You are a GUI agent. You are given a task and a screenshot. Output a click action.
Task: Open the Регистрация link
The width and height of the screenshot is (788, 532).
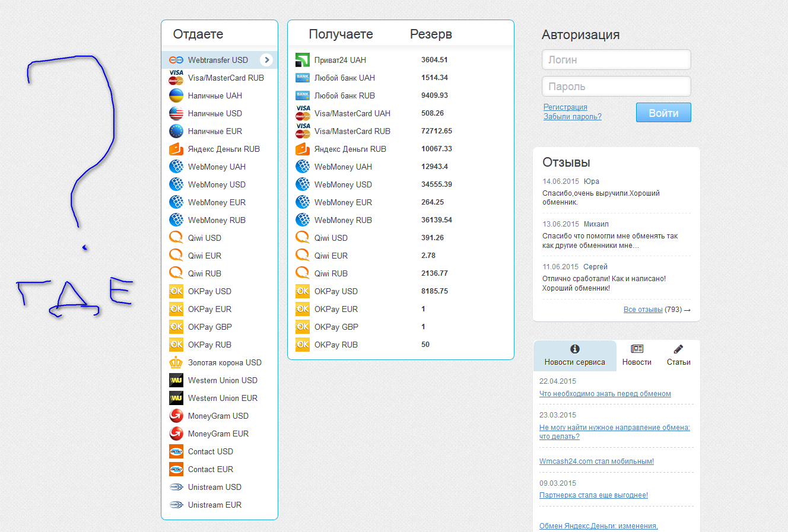coord(565,107)
